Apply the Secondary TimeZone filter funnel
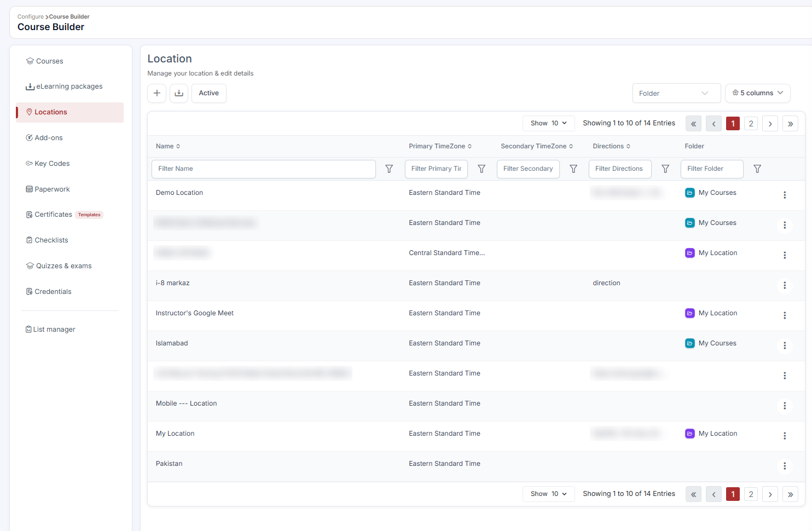Viewport: 812px width, 531px height. click(573, 169)
